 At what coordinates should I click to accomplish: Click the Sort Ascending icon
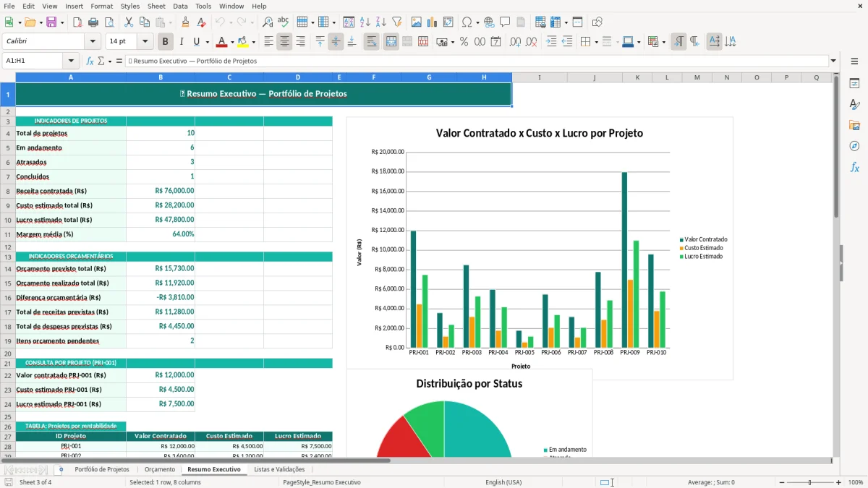[365, 22]
